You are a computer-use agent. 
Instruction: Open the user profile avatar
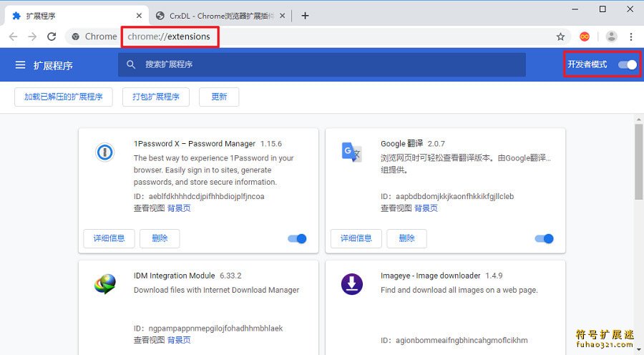[611, 37]
